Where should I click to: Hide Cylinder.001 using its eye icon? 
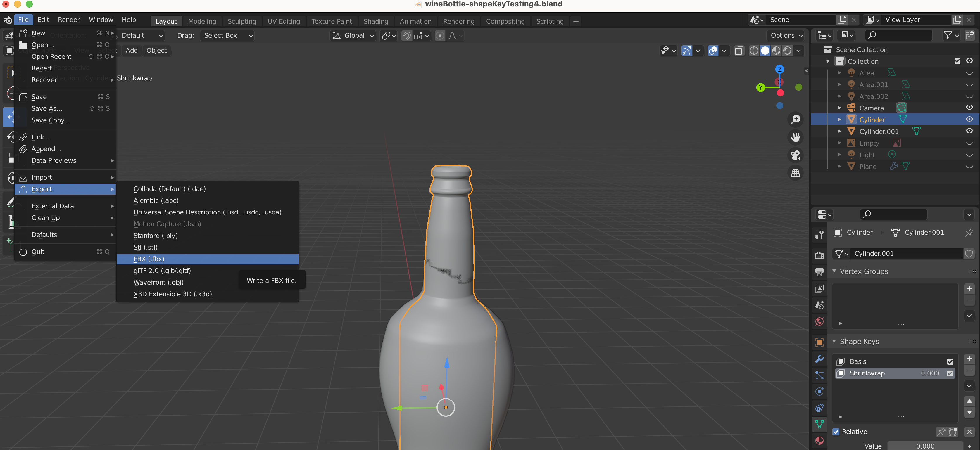pos(969,131)
